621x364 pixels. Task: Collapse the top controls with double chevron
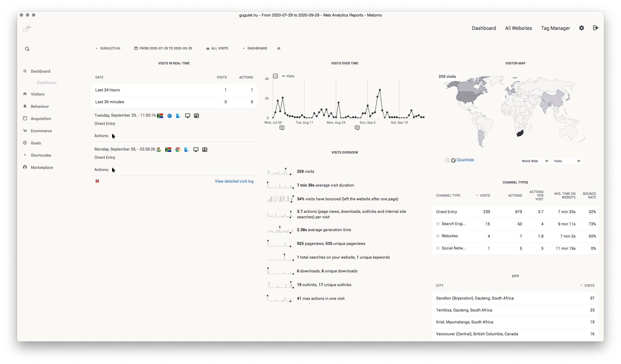coord(279,48)
